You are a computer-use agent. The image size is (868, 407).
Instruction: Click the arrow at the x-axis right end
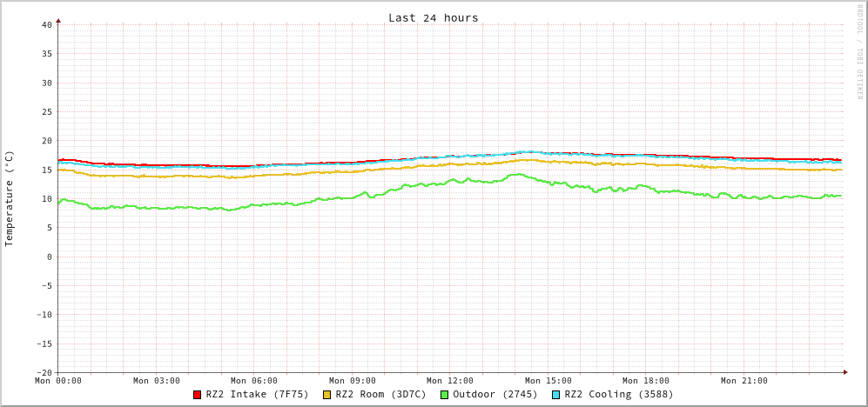(844, 372)
